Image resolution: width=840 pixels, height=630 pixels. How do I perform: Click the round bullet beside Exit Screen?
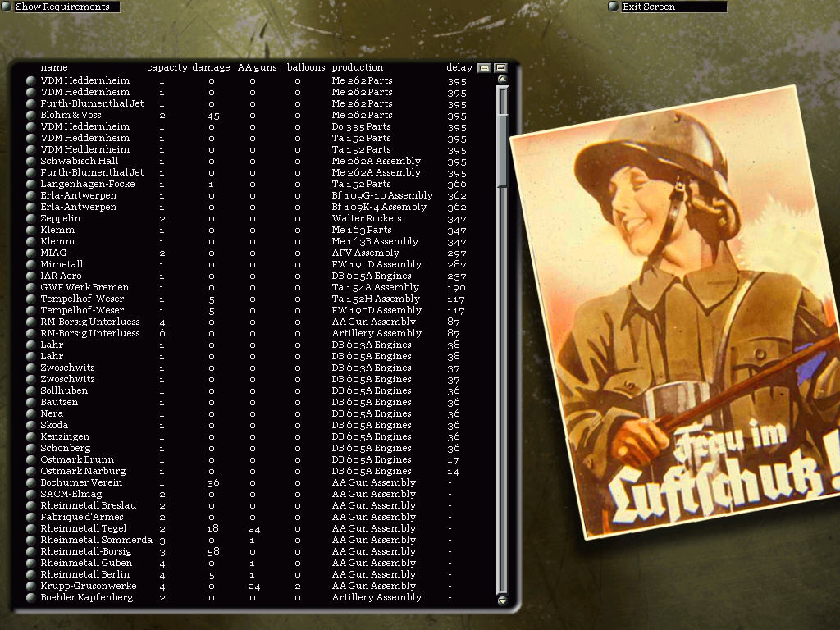614,7
